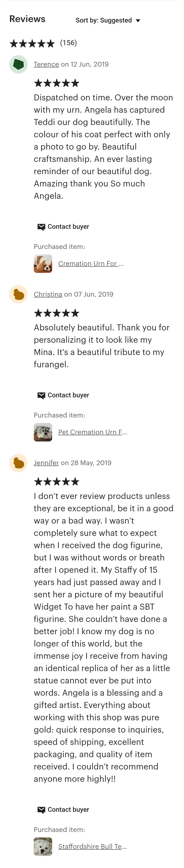Open the Pet Cremation Urn thumbnail
The height and width of the screenshot is (868, 184).
click(43, 432)
